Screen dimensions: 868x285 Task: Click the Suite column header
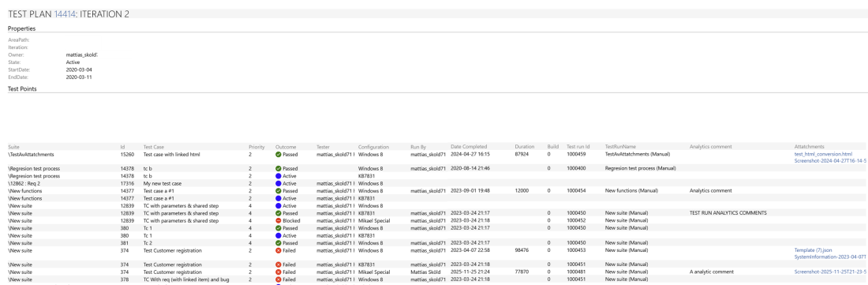coord(14,147)
